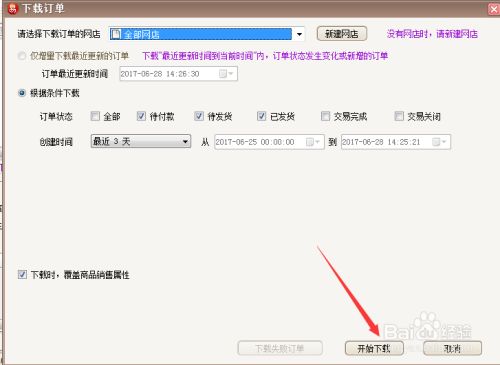Uncheck the 待付款 checkbox
Viewport: 500px width, 365px height.
[141, 116]
